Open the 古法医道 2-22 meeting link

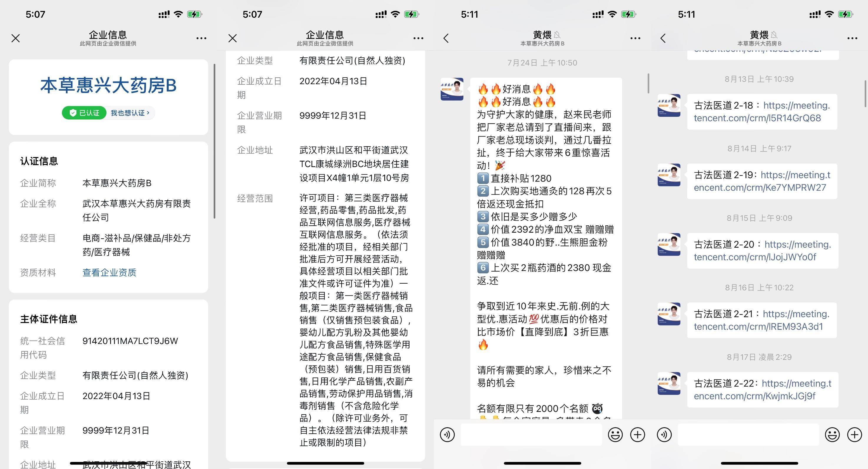762,390
